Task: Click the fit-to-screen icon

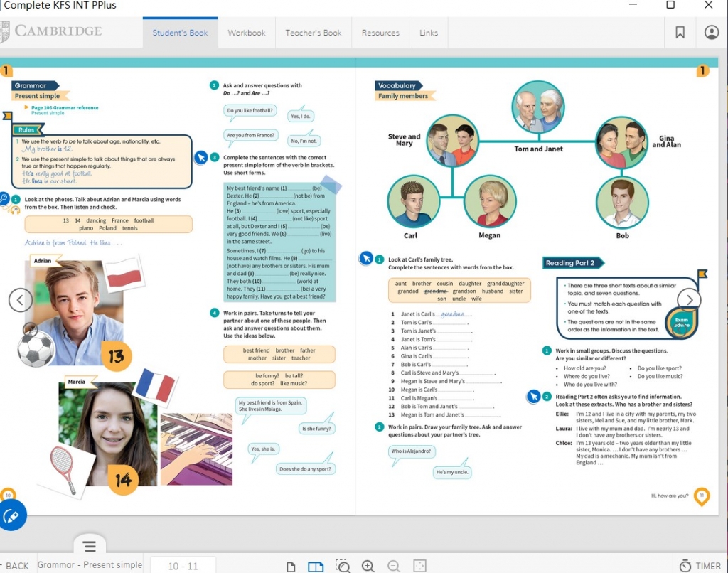Action: (x=419, y=566)
